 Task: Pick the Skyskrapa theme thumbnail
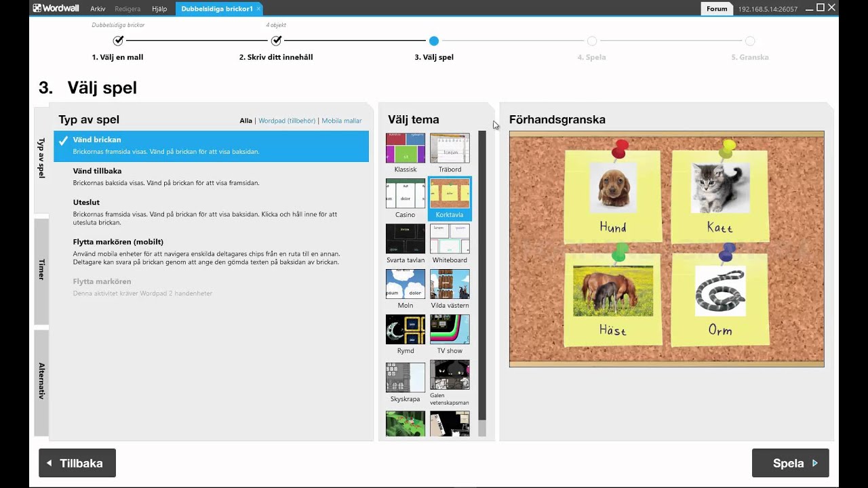click(x=406, y=377)
